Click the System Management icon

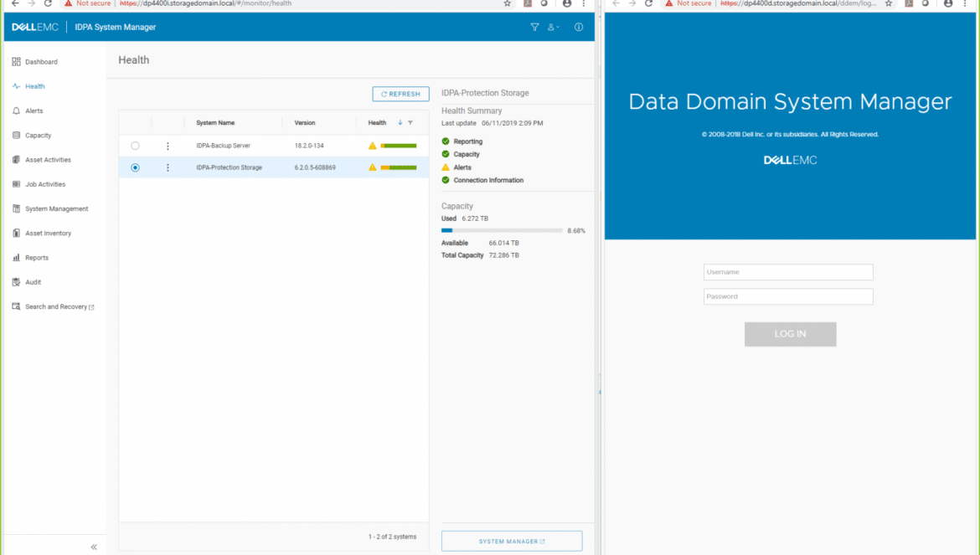point(16,208)
